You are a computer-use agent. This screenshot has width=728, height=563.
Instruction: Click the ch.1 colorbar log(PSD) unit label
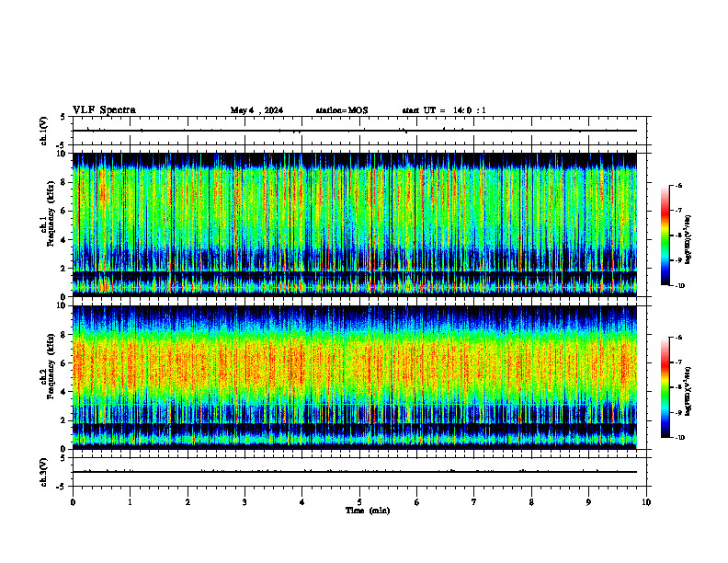point(688,239)
